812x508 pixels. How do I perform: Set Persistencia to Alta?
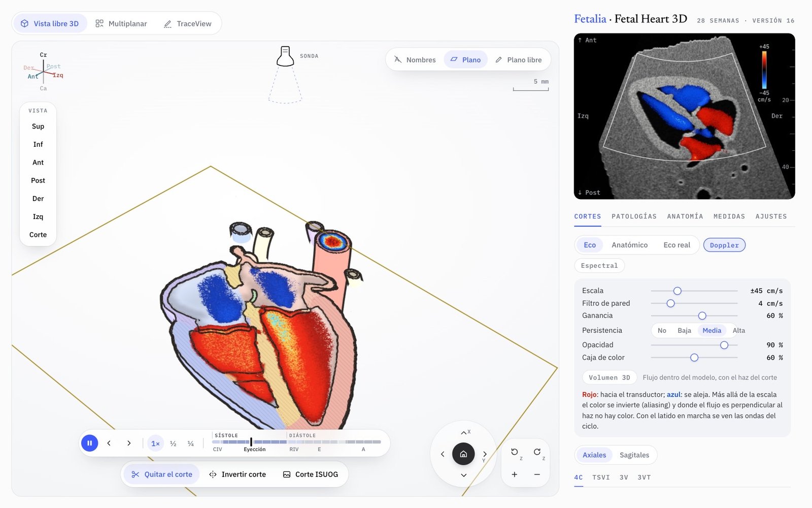(739, 331)
